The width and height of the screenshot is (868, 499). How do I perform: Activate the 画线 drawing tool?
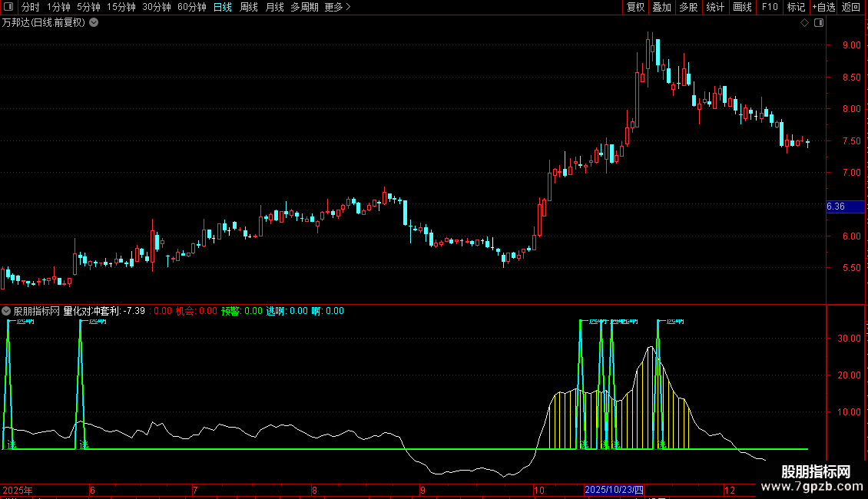coord(742,7)
